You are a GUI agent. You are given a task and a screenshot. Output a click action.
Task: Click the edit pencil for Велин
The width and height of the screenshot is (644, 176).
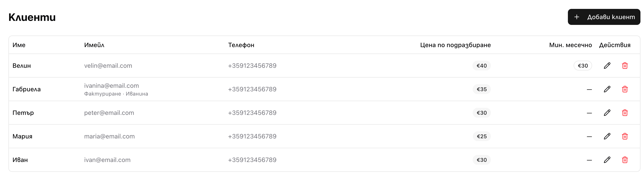(x=607, y=66)
